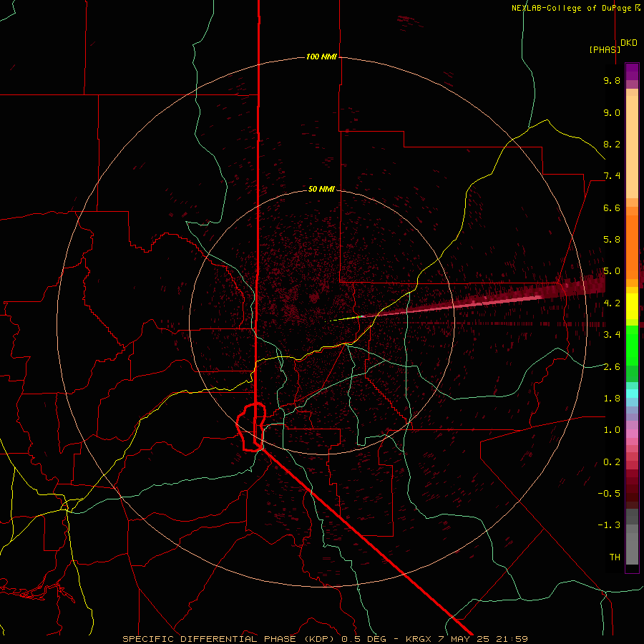The image size is (644, 644).
Task: Click the 9.8 legend value
Action: 612,80
